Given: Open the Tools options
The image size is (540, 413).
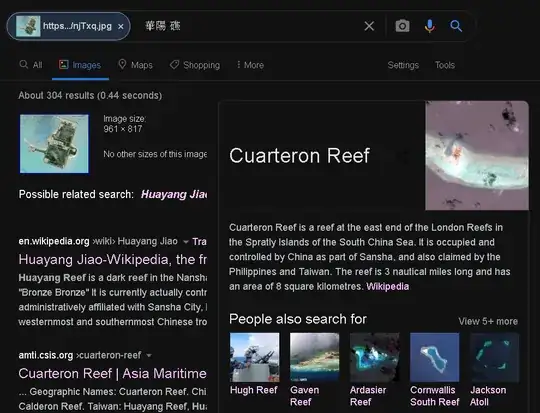Looking at the screenshot, I should pos(445,65).
